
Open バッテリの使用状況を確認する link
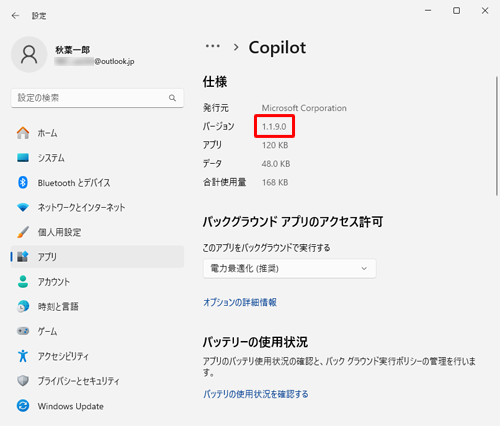pyautogui.click(x=256, y=394)
